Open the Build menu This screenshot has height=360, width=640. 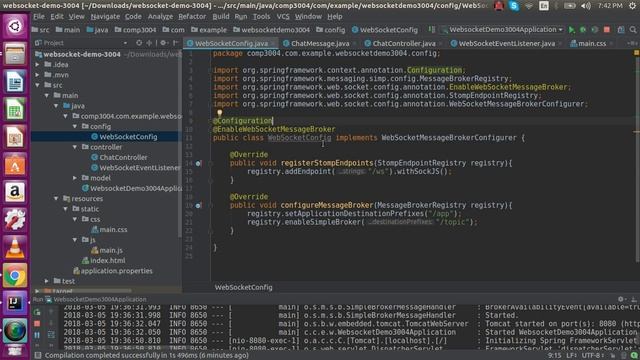[221, 17]
